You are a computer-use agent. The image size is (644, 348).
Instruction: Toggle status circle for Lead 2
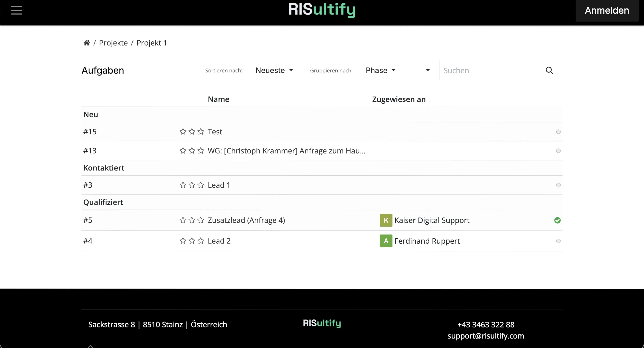click(558, 241)
